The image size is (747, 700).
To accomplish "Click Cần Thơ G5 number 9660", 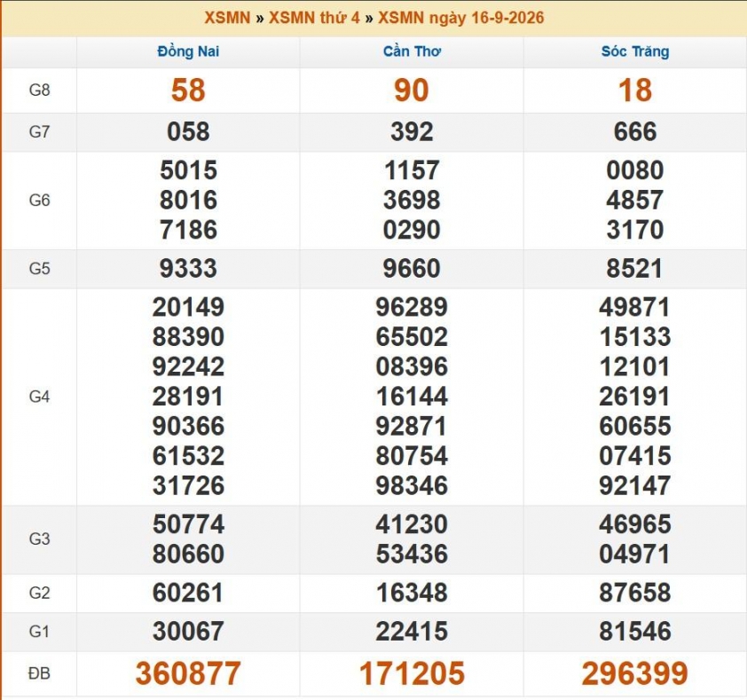I will [412, 268].
